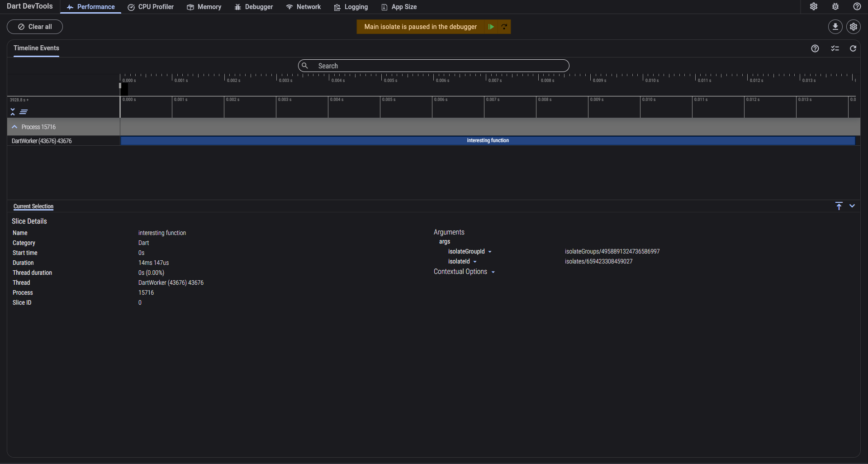Click the 0.010 s overview ruler mark

(652, 80)
